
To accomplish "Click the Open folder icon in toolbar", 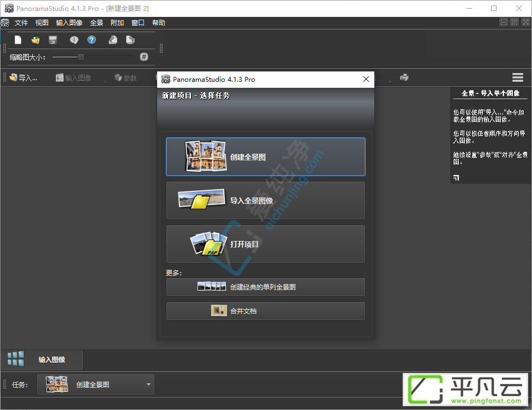I will [x=35, y=40].
